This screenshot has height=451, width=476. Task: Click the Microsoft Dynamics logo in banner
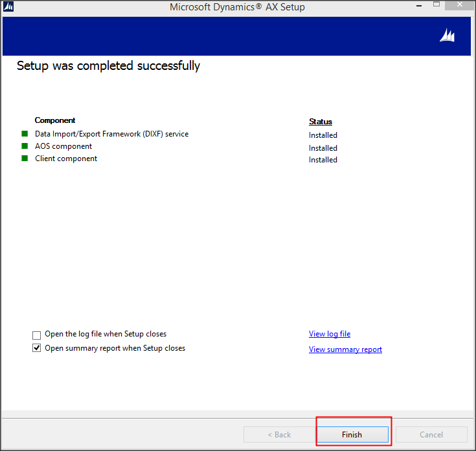[x=447, y=36]
